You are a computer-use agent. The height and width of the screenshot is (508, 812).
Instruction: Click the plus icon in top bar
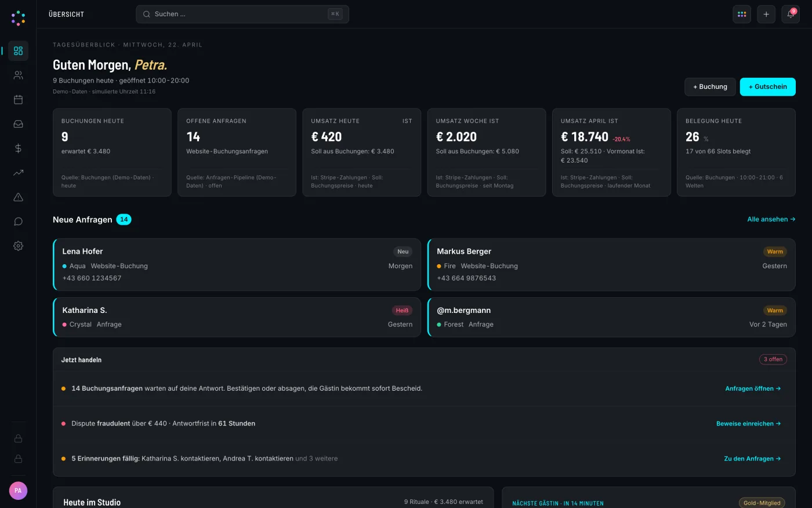[766, 15]
